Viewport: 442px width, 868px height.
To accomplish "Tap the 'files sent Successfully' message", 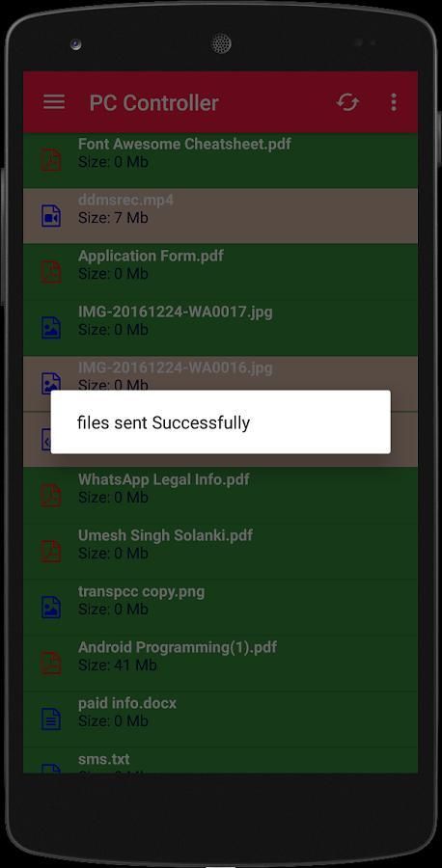I will pyautogui.click(x=163, y=423).
